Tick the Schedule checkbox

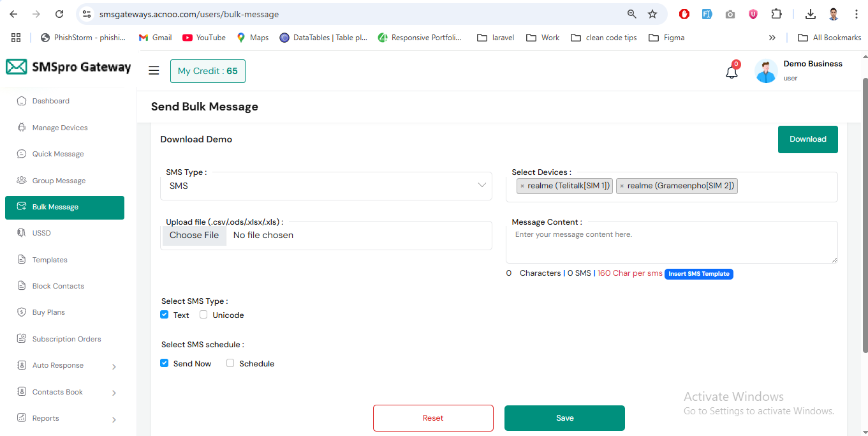point(230,363)
